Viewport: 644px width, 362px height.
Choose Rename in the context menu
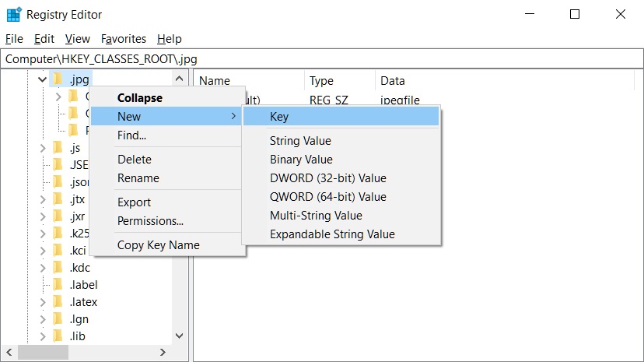click(167, 178)
